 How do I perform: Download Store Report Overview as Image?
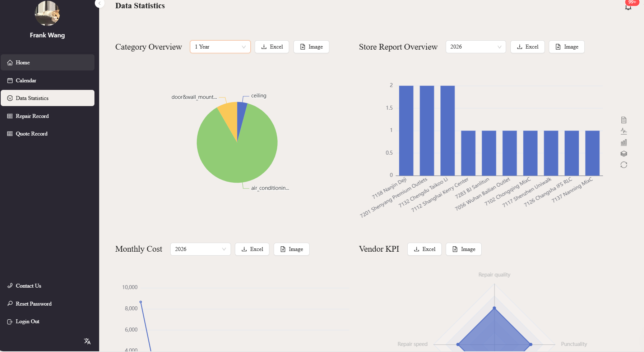click(567, 47)
